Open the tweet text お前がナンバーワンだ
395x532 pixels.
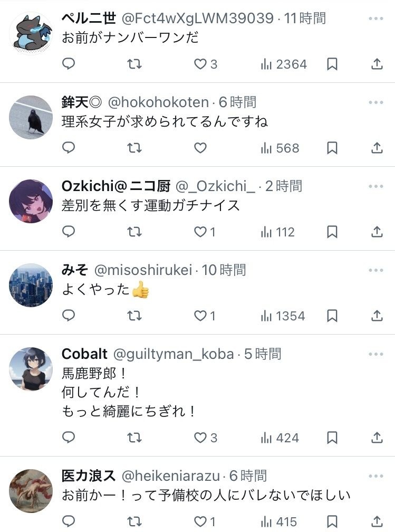(130, 38)
